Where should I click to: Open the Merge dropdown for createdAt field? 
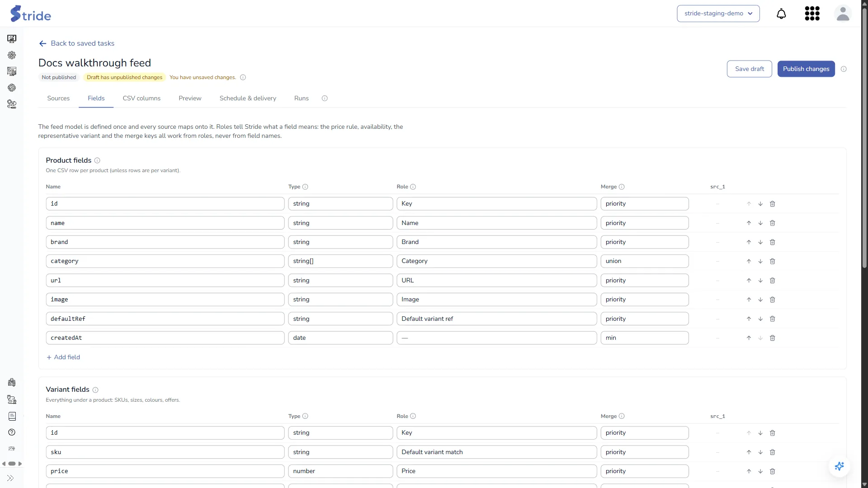tap(644, 338)
